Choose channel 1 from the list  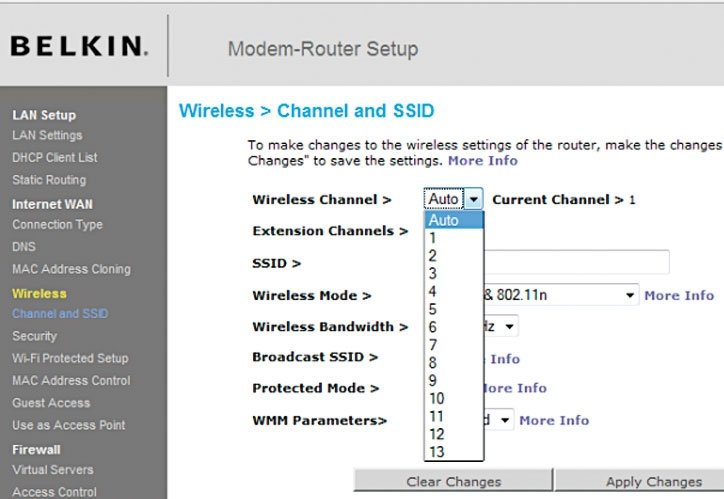point(454,238)
